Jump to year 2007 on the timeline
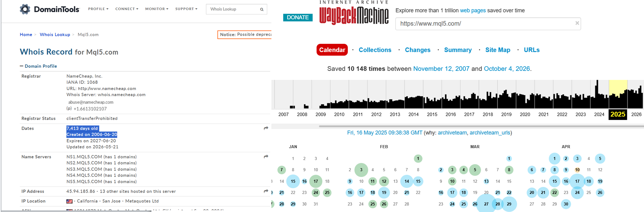644x212 pixels. tap(283, 114)
